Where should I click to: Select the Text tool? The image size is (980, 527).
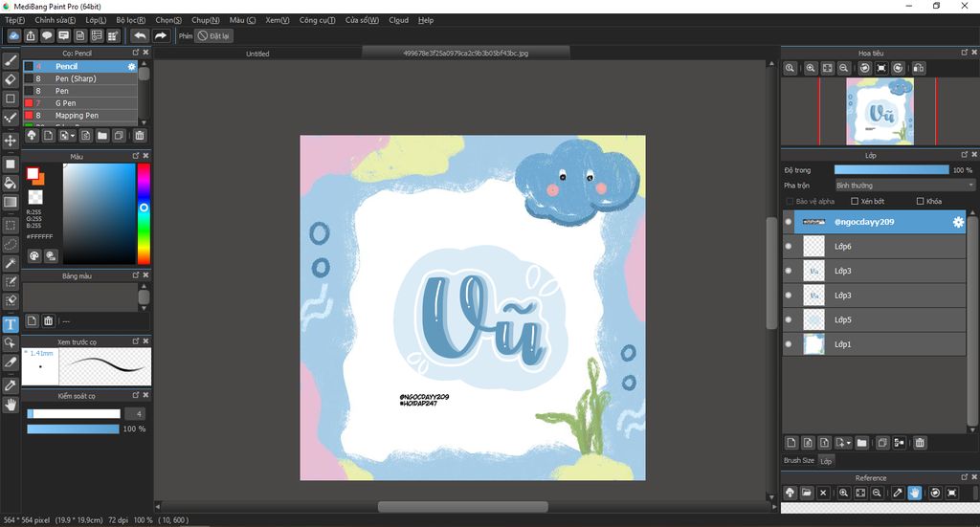[10, 324]
